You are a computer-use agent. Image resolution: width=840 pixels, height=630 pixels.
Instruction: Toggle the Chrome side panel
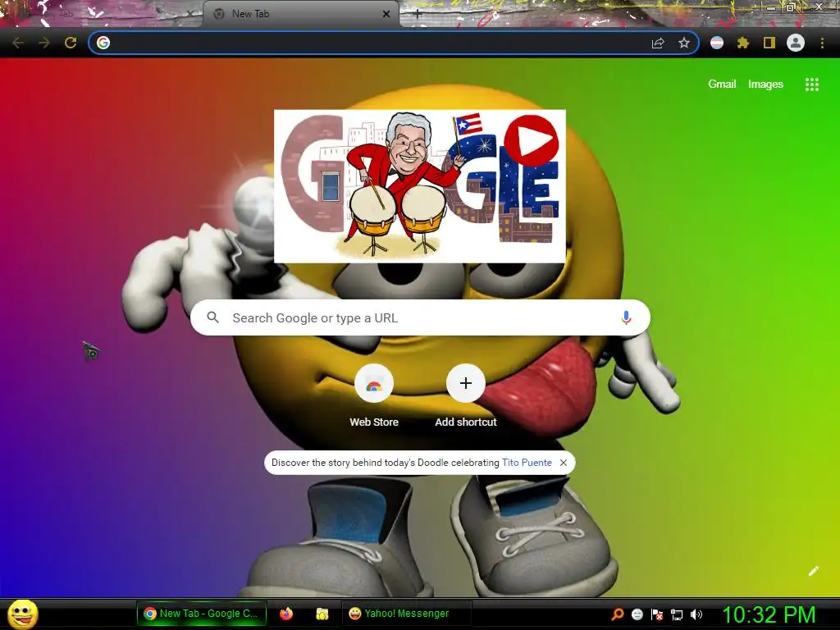[x=769, y=43]
